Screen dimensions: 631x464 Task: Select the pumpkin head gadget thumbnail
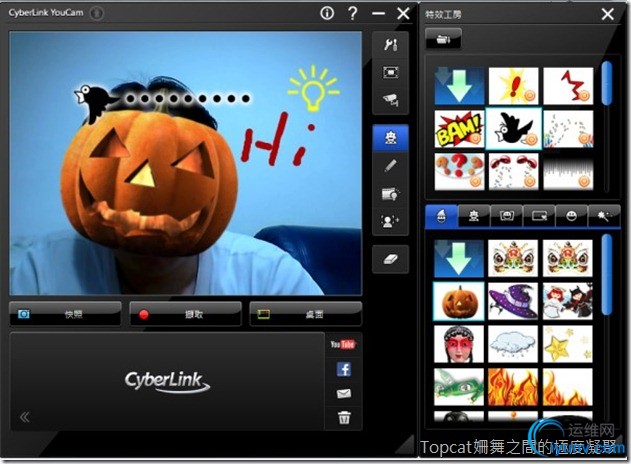(459, 301)
